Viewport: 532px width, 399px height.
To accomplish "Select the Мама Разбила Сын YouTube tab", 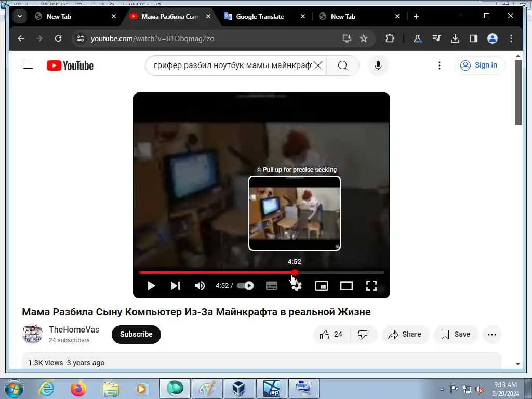I will click(x=169, y=16).
